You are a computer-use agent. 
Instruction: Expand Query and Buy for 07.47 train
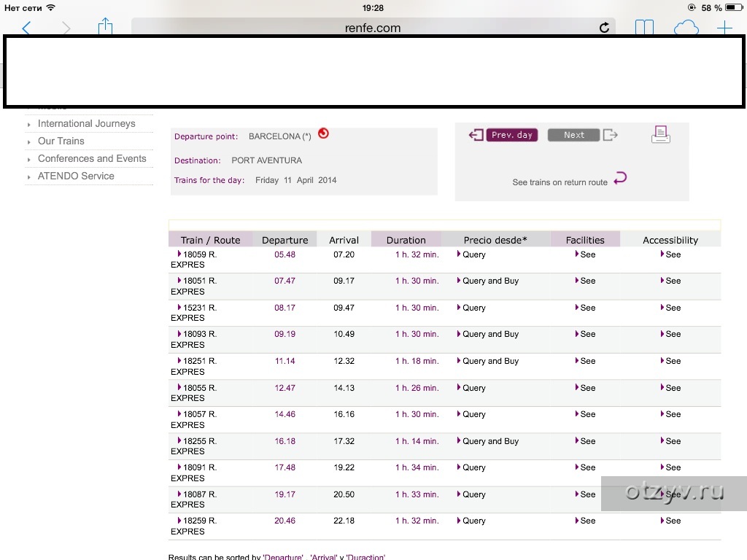[489, 281]
